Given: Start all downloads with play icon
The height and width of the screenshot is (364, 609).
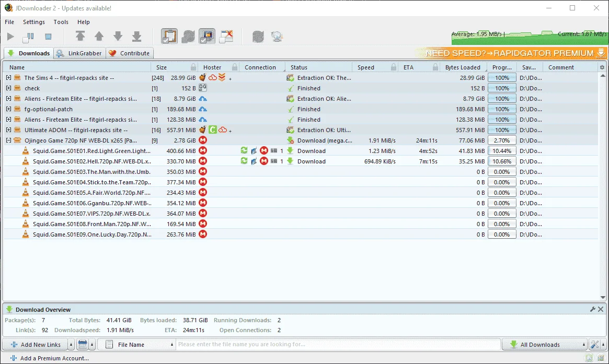Looking at the screenshot, I should [10, 37].
